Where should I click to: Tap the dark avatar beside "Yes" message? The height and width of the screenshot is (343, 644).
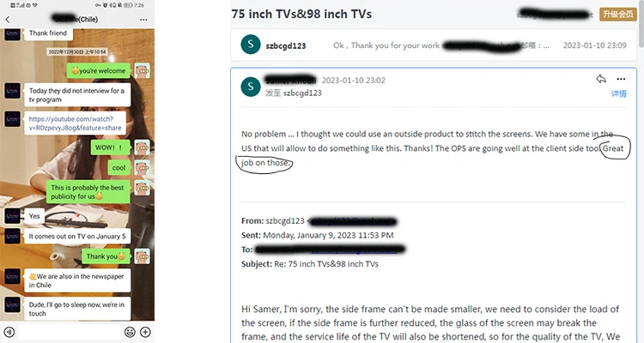[x=12, y=216]
